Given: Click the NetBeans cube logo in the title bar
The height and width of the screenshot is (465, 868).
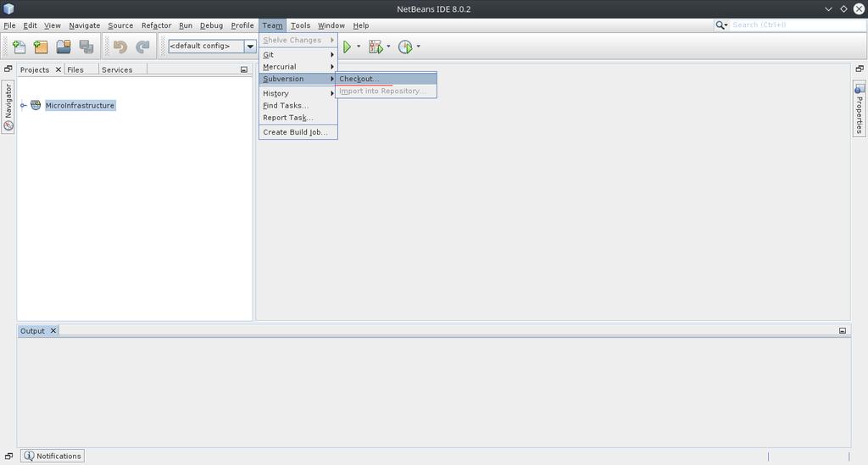Looking at the screenshot, I should 8,8.
